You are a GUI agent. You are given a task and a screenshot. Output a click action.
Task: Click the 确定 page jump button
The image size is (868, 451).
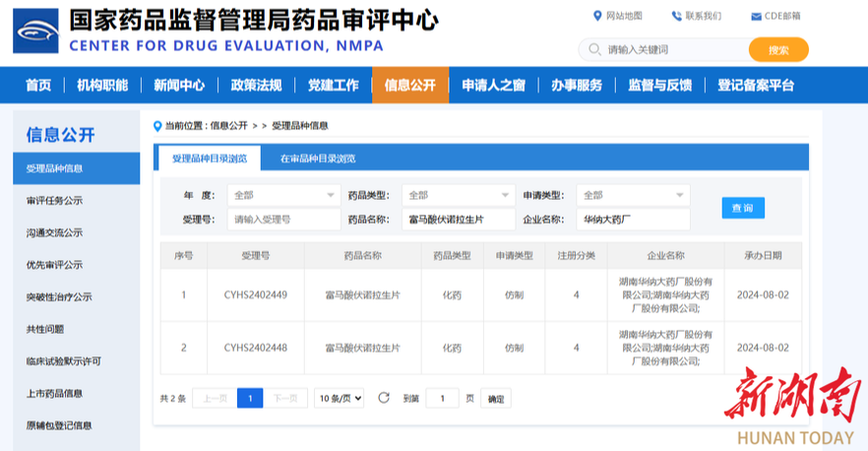pyautogui.click(x=496, y=399)
